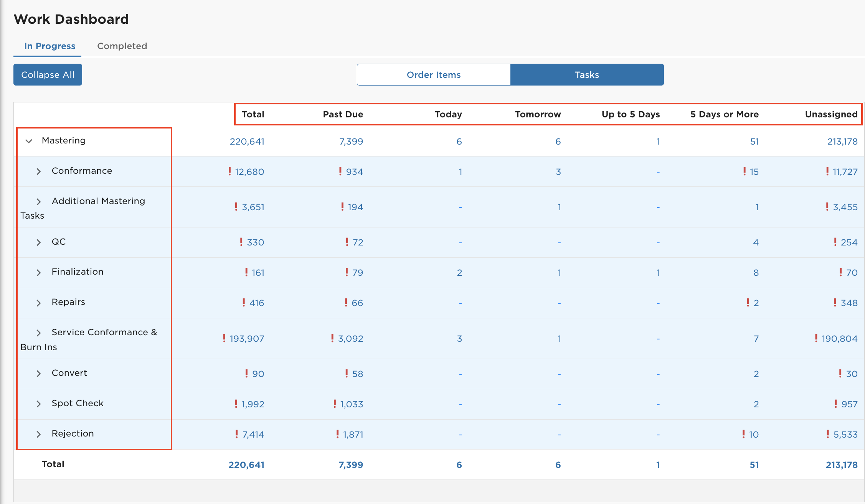This screenshot has height=504, width=865.
Task: Open Conformance unassigned 11,727
Action: (845, 172)
